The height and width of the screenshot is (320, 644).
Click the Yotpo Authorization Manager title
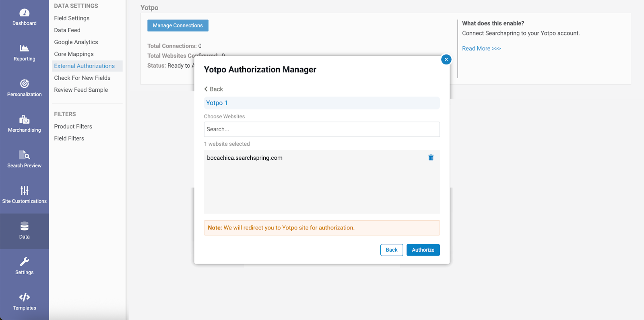(260, 70)
